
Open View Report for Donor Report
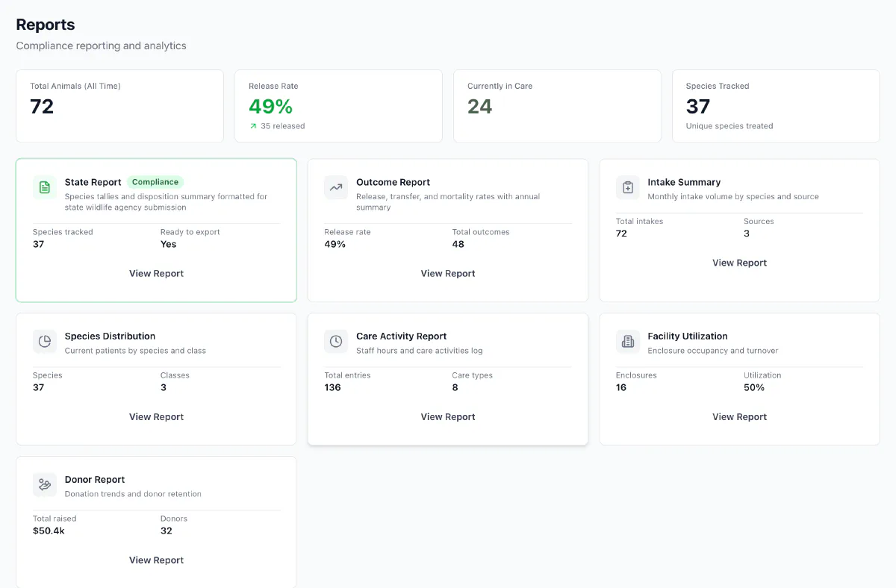click(156, 560)
